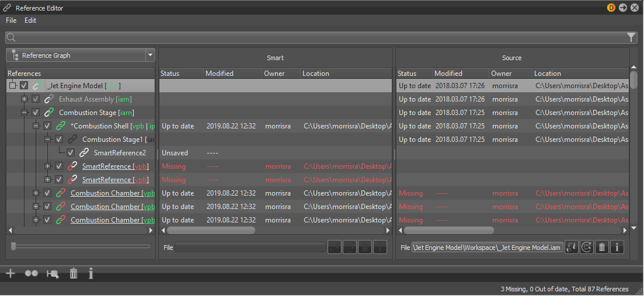Collapse the *Combustion Shell node
The width and height of the screenshot is (644, 296).
click(x=36, y=126)
